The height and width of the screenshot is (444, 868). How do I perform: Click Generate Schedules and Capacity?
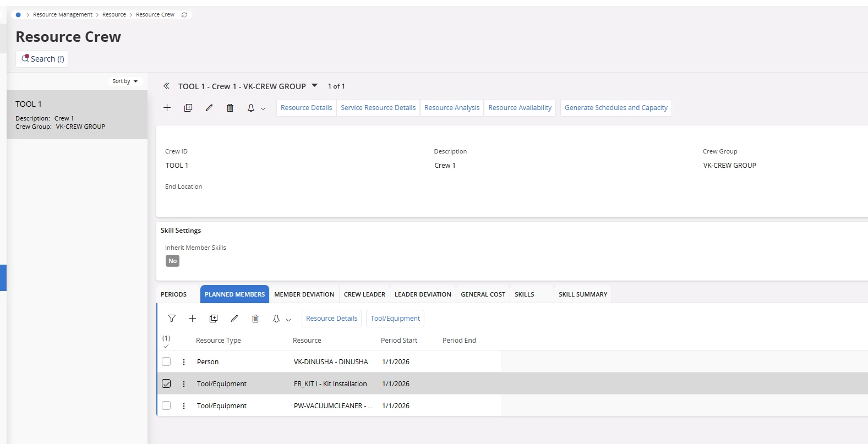click(616, 108)
